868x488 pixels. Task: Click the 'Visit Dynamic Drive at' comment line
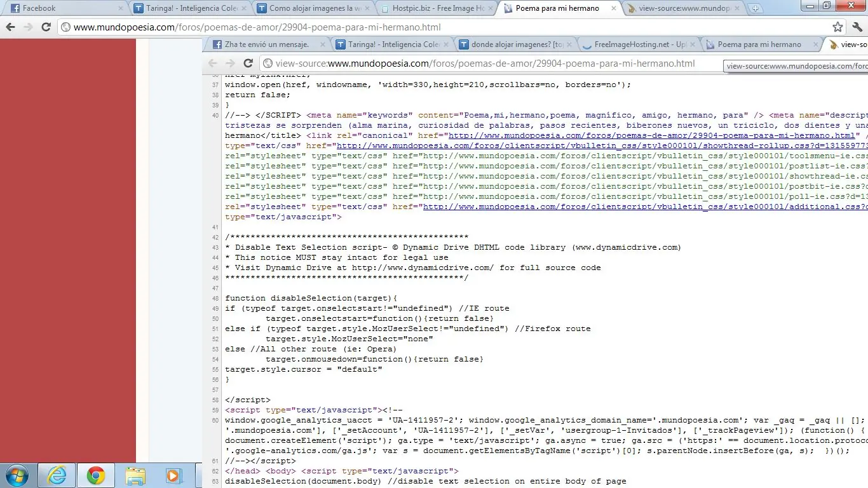click(x=412, y=268)
